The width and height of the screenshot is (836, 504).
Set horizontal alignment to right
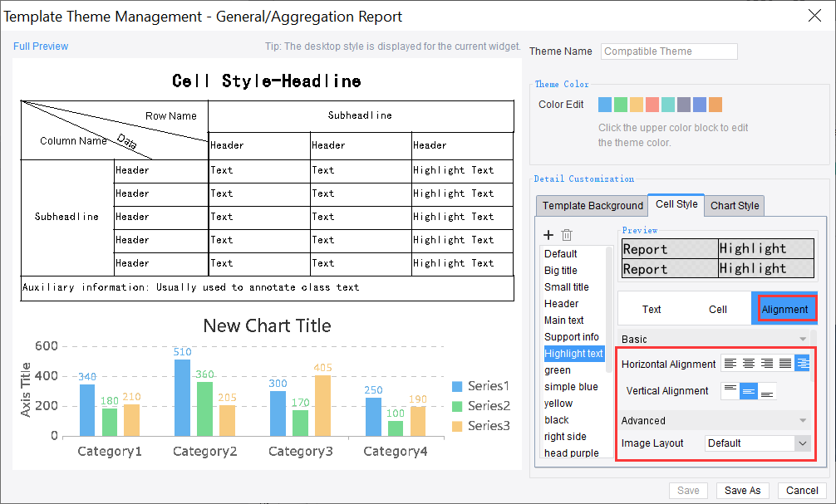pyautogui.click(x=767, y=364)
